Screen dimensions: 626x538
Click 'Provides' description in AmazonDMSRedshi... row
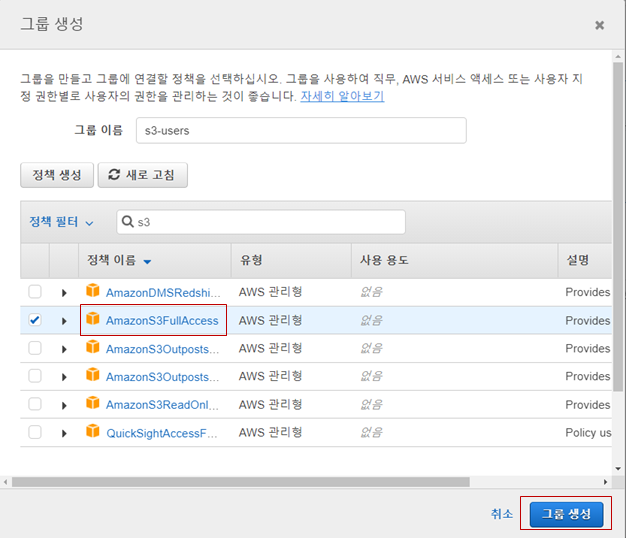[588, 292]
